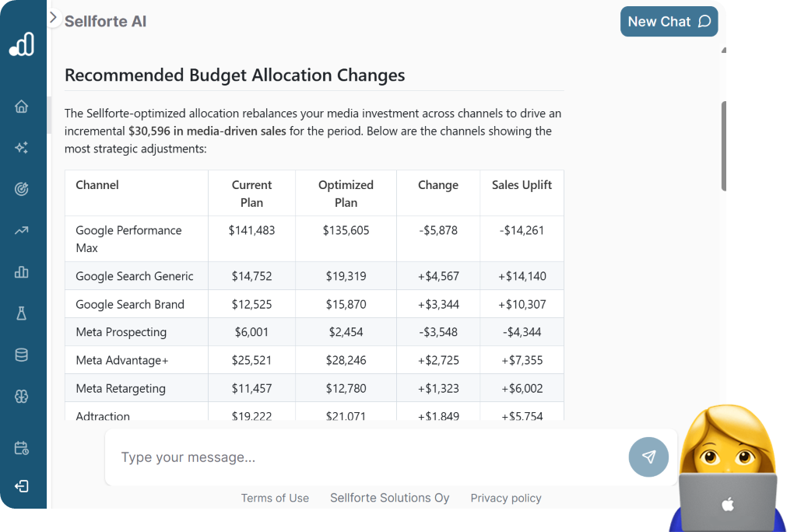Open the bar chart reports icon
The image size is (794, 532).
pyautogui.click(x=22, y=272)
